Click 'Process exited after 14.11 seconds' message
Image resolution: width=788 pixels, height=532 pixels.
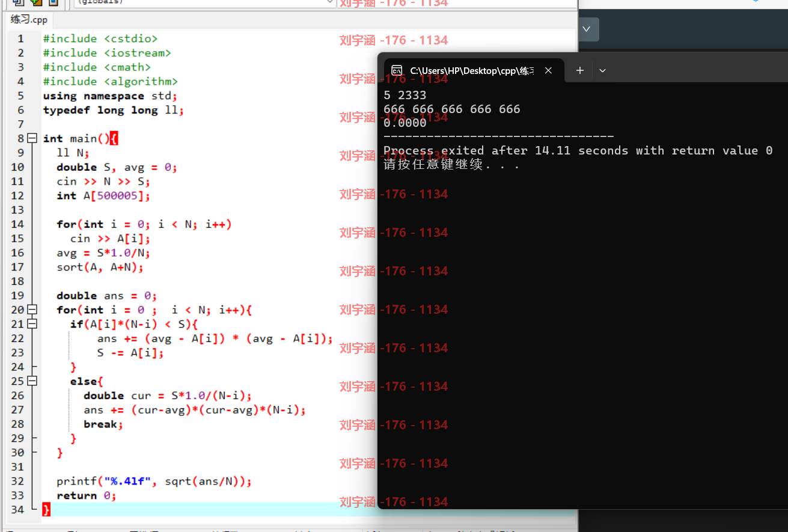pyautogui.click(x=578, y=151)
